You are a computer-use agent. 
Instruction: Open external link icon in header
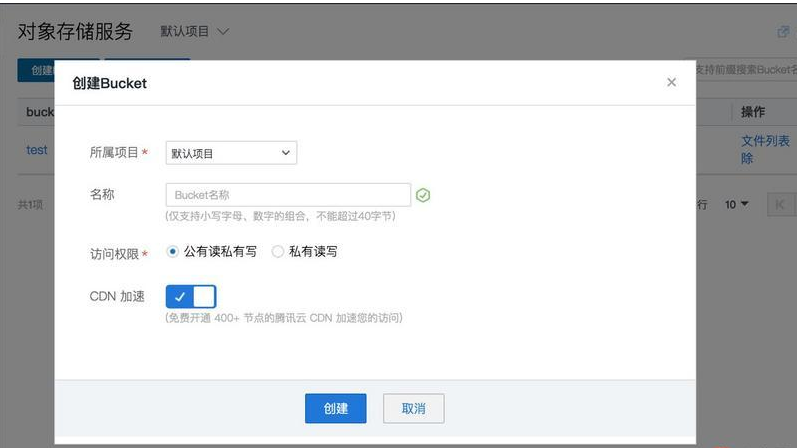click(x=783, y=32)
